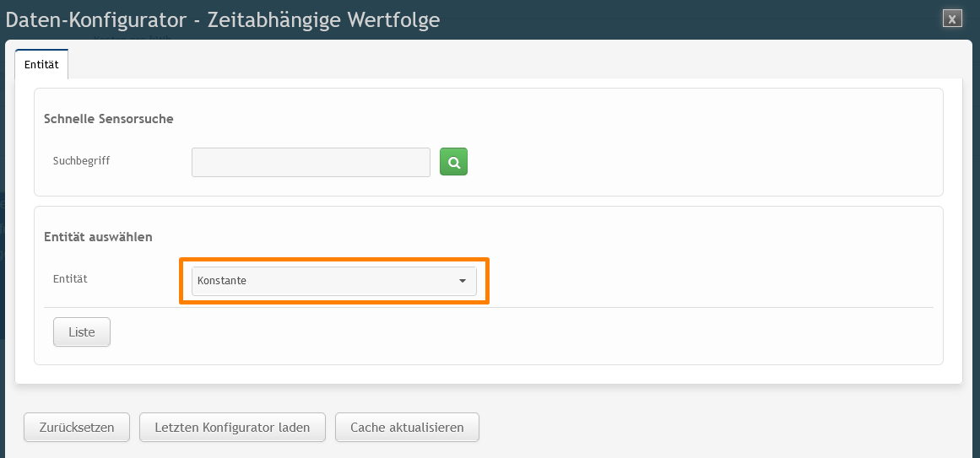
Task: Click the Suchbegriff label text
Action: coord(82,160)
